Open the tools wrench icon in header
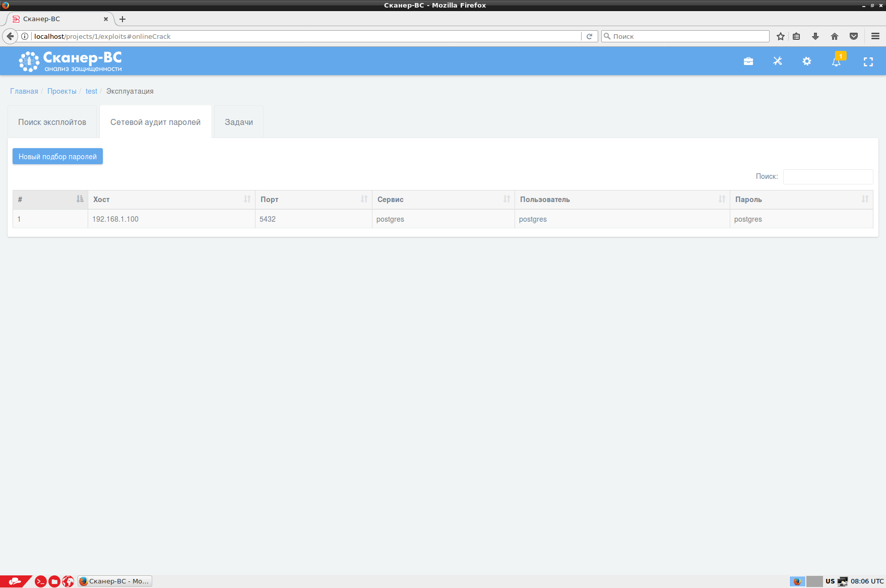This screenshot has height=588, width=886. click(x=778, y=61)
